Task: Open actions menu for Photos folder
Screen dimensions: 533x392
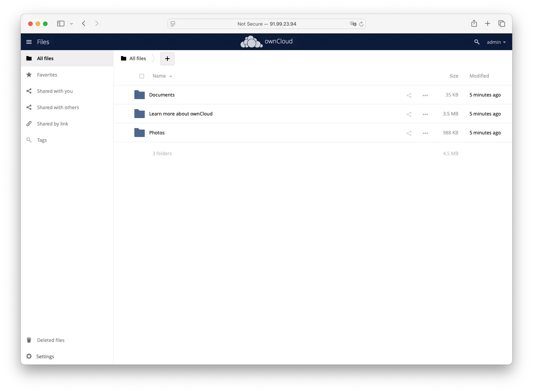Action: click(425, 133)
